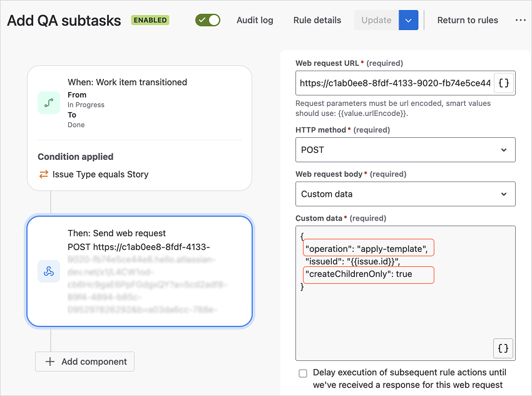The width and height of the screenshot is (532, 396).
Task: Click Return to rules
Action: coord(468,20)
